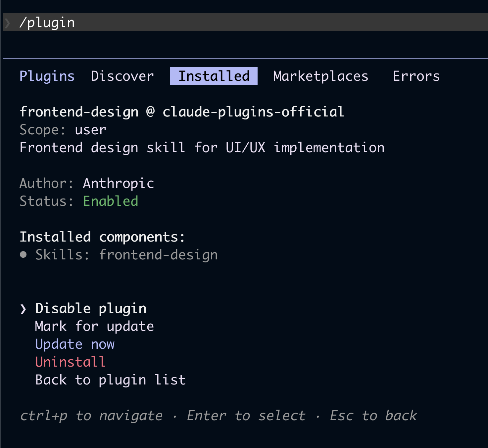This screenshot has width=488, height=448.
Task: Click the Plugins heading label
Action: [47, 76]
